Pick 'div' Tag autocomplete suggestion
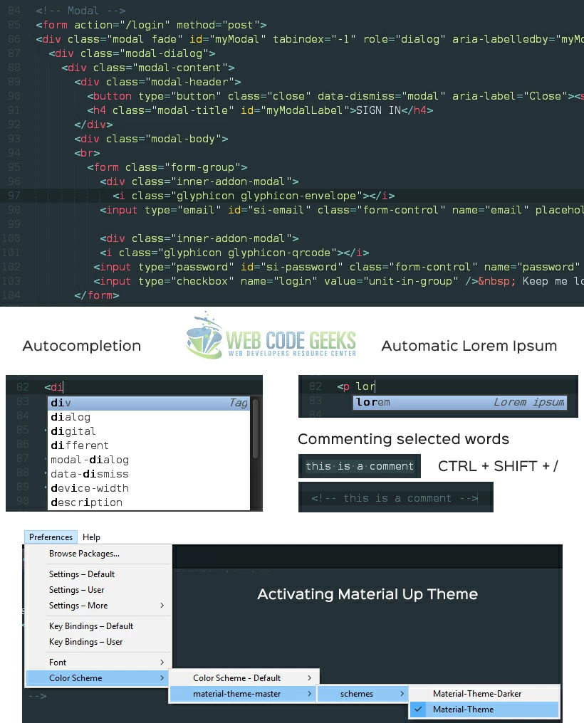Viewport: 584px width, 728px height. pos(149,403)
